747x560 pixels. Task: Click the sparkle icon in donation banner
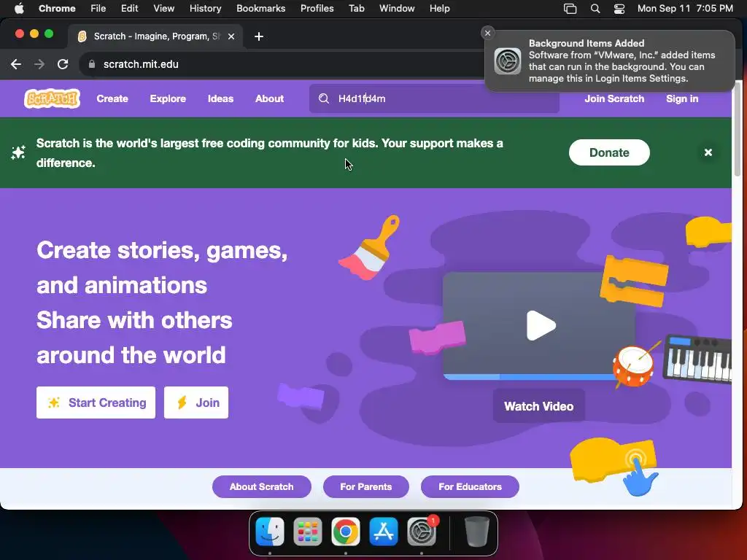pyautogui.click(x=18, y=152)
